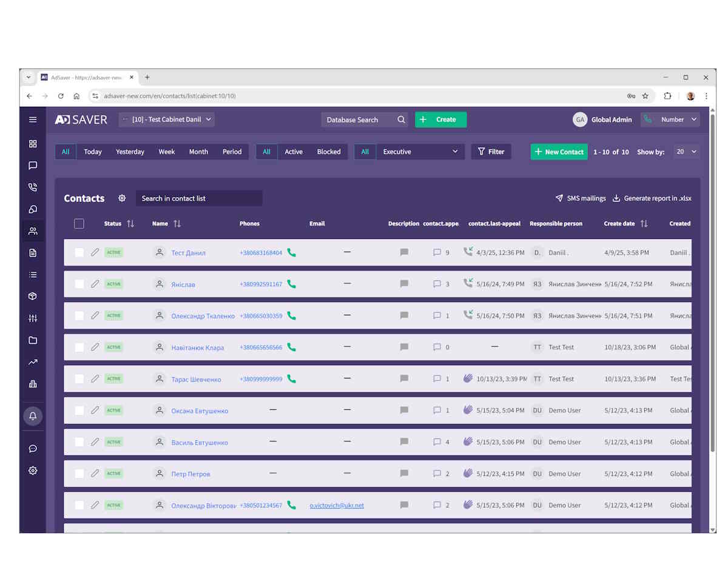Open notifications bell in sidebar
728x584 pixels.
tap(33, 416)
